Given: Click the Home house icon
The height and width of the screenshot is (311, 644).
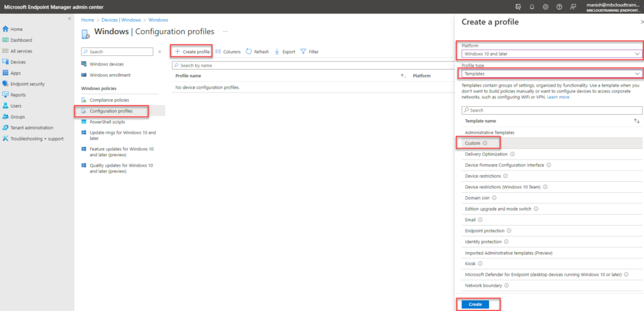Looking at the screenshot, I should tap(5, 29).
